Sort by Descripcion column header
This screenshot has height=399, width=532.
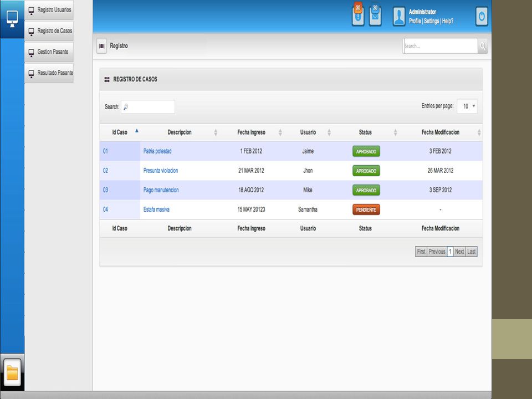180,132
